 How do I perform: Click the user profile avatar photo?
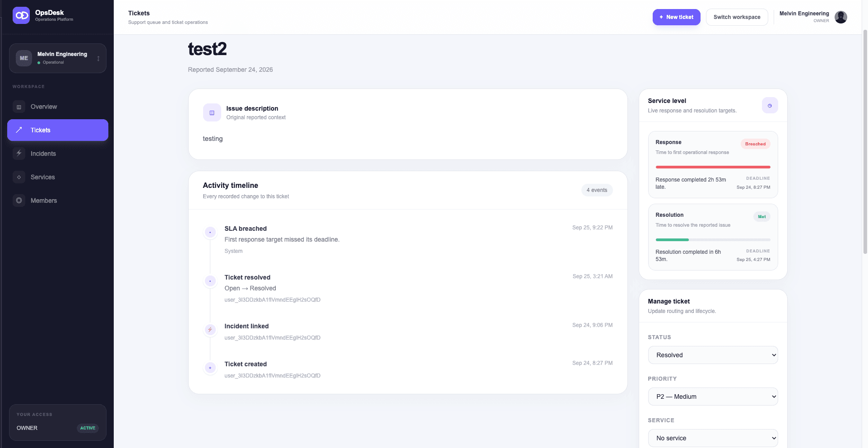[x=840, y=17]
